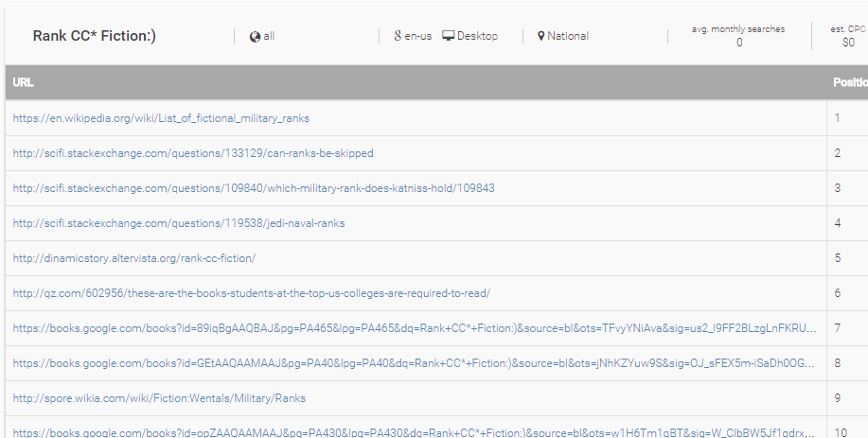Click the 'Desktop' device label
Viewport: 868px width, 438px height.
(477, 36)
